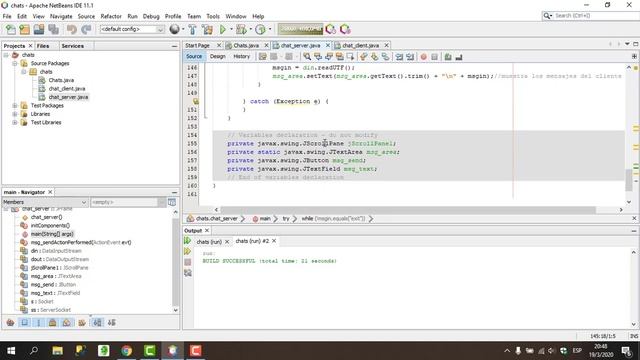Click the Open Project toolbar icon
Screen dimensions: 640x360
39,29
